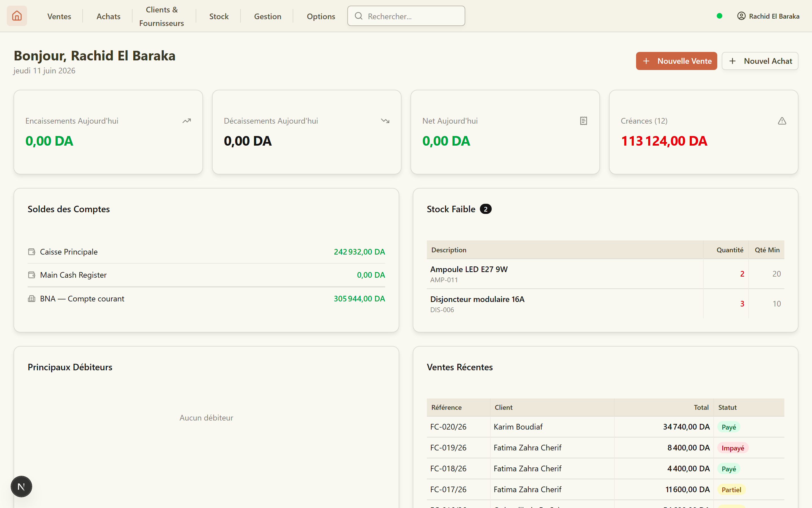
Task: Click the search magnifier icon
Action: 358,16
